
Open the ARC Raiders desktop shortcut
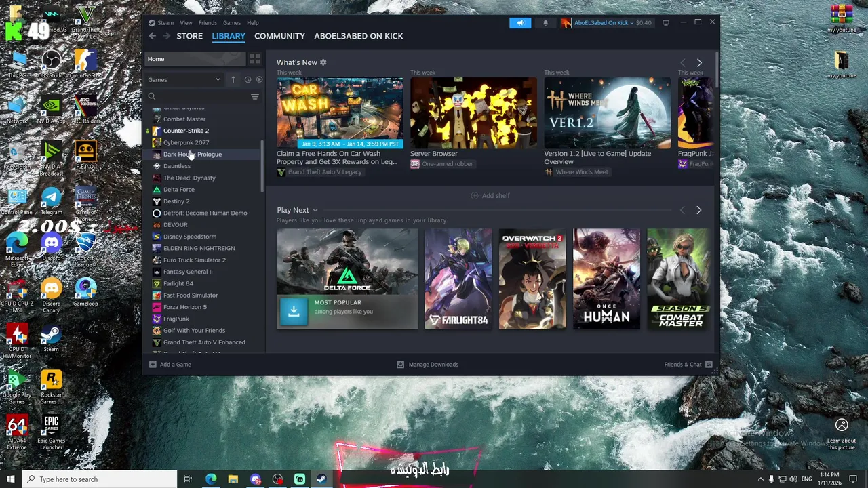tap(85, 110)
